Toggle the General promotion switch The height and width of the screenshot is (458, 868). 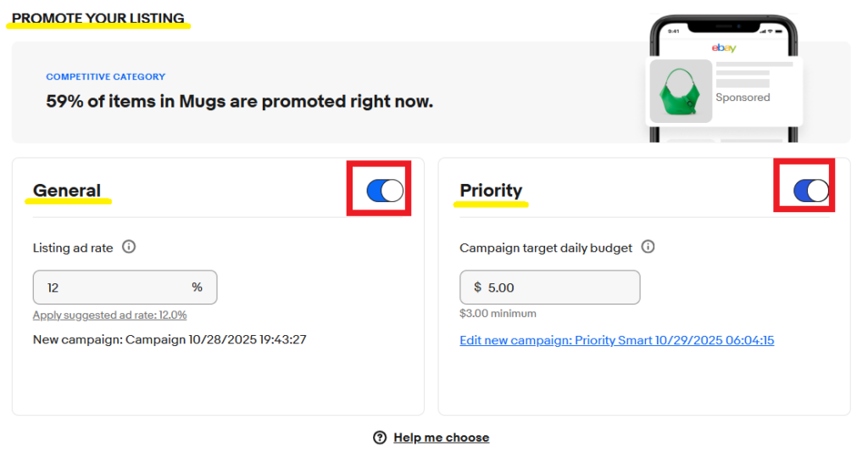pos(385,191)
